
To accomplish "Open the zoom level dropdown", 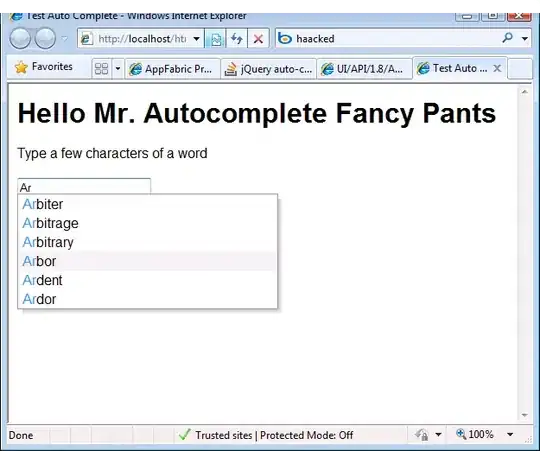I will [x=510, y=434].
